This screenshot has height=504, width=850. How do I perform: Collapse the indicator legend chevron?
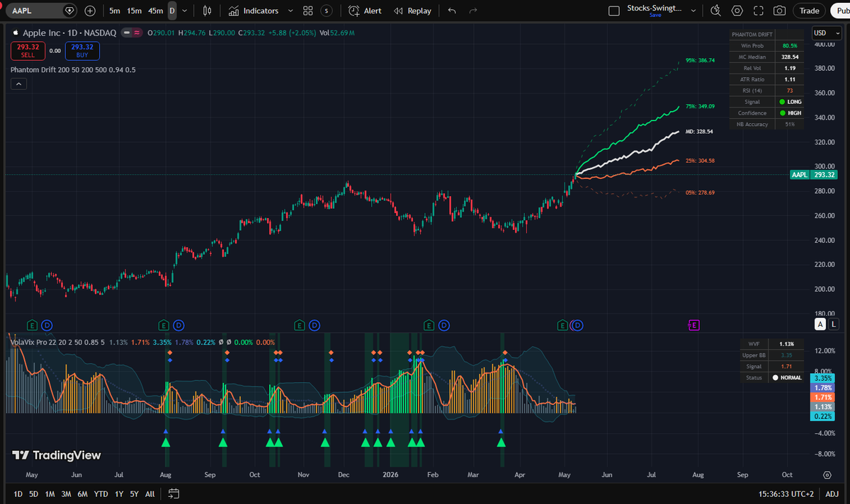(18, 84)
